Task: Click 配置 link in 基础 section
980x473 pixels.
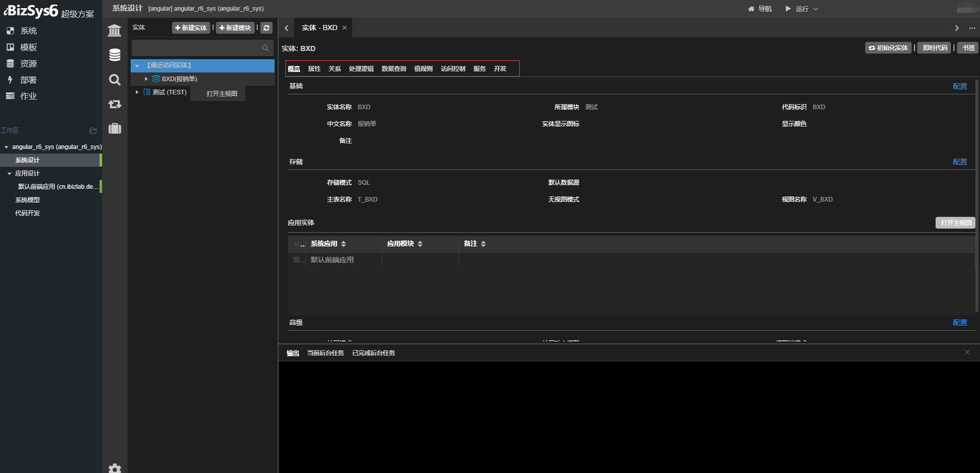Action: click(960, 86)
